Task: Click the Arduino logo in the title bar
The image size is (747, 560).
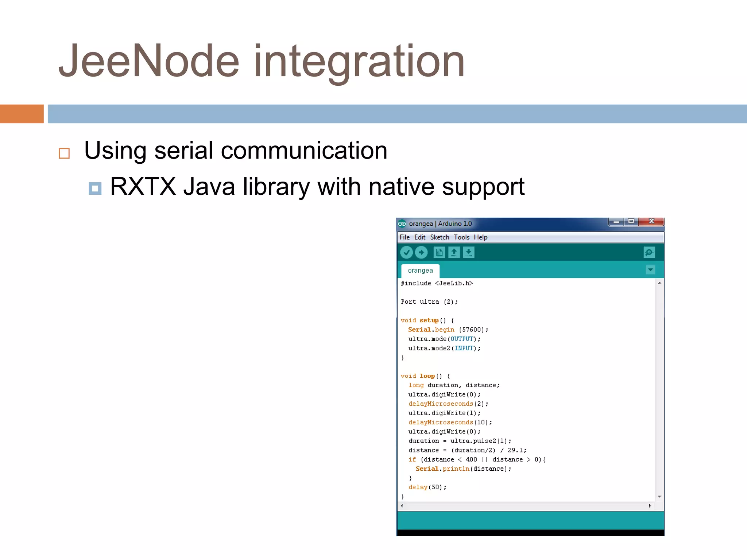Action: pos(402,223)
